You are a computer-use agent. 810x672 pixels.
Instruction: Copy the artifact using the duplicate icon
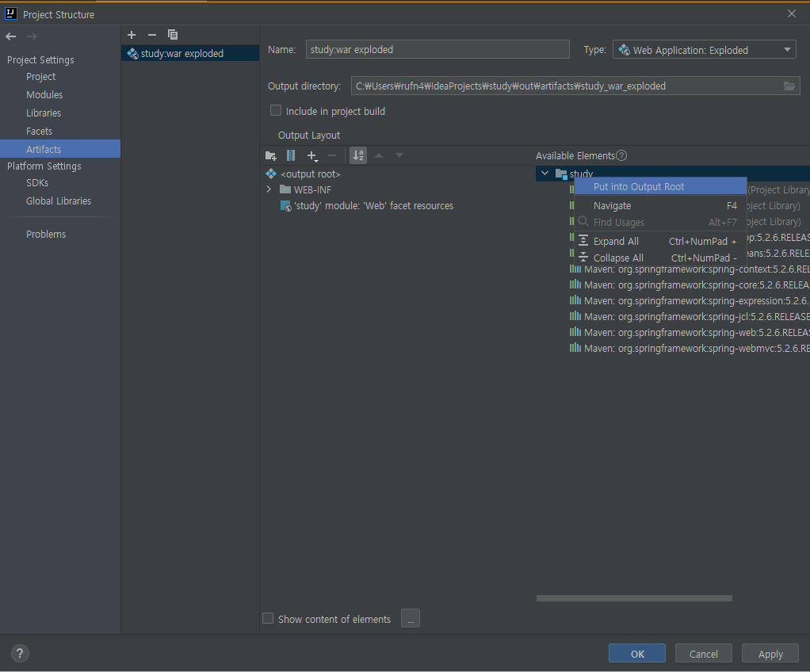pos(173,35)
